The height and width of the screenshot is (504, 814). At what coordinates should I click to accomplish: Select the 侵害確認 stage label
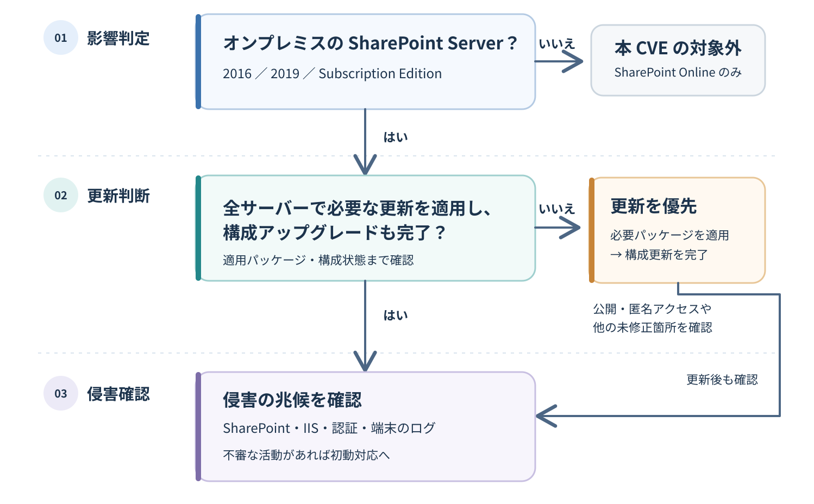click(x=118, y=394)
